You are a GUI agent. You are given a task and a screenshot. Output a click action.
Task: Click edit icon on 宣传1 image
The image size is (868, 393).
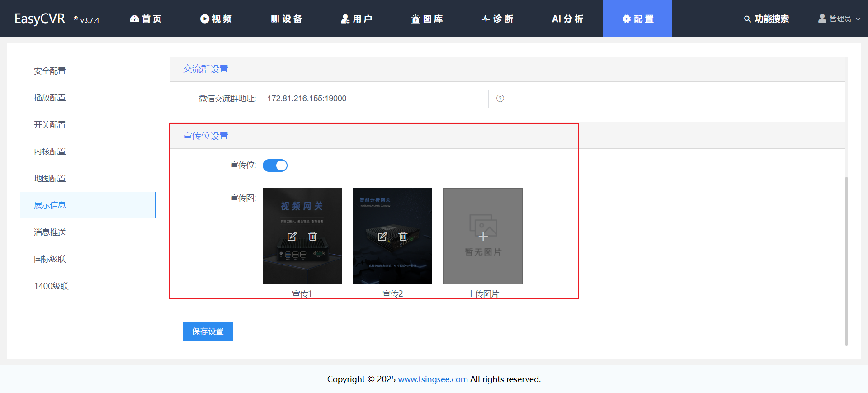pos(292,236)
